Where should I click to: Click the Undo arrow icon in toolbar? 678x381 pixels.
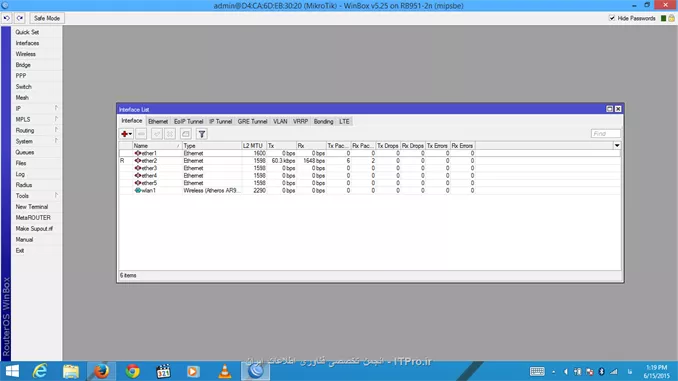pyautogui.click(x=6, y=18)
